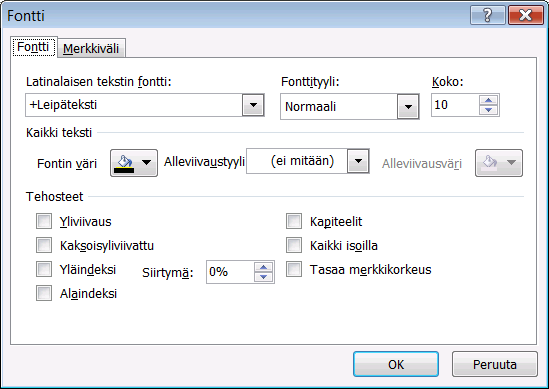549x389 pixels.
Task: Toggle the Kaksoisyliviivattu checkbox
Action: click(44, 245)
